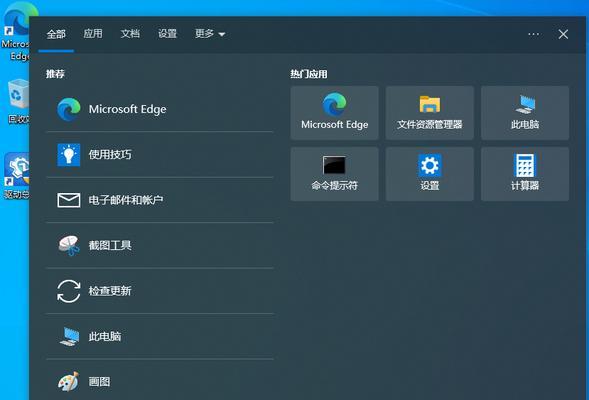Open the three-dot options menu
This screenshot has width=589, height=400.
click(533, 34)
